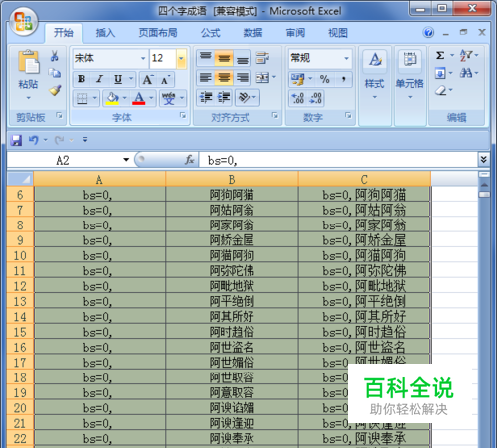
Task: Click the Fill down icon
Action: (x=440, y=73)
